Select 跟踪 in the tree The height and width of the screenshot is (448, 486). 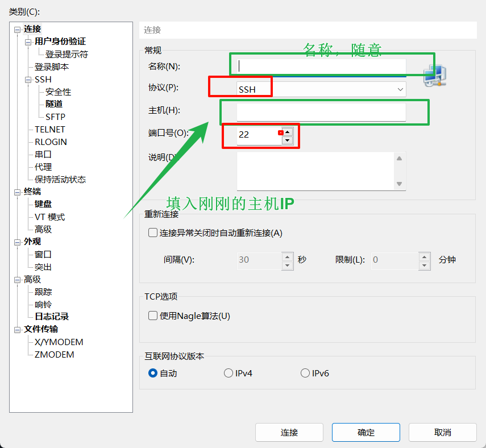[x=43, y=292]
